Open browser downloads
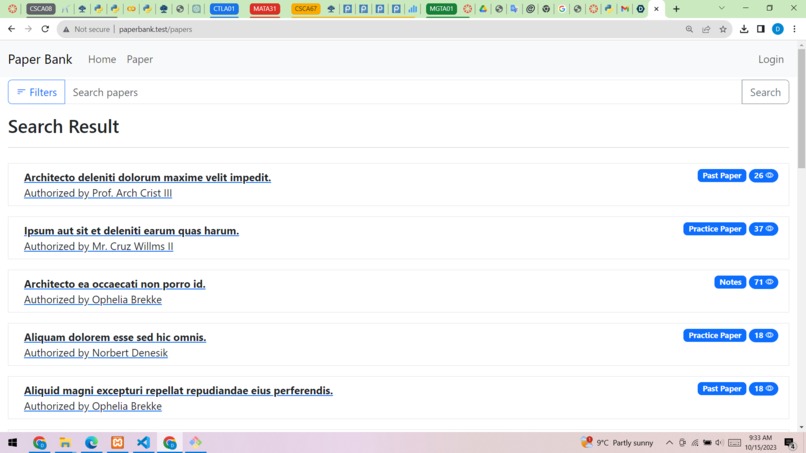 pos(744,29)
